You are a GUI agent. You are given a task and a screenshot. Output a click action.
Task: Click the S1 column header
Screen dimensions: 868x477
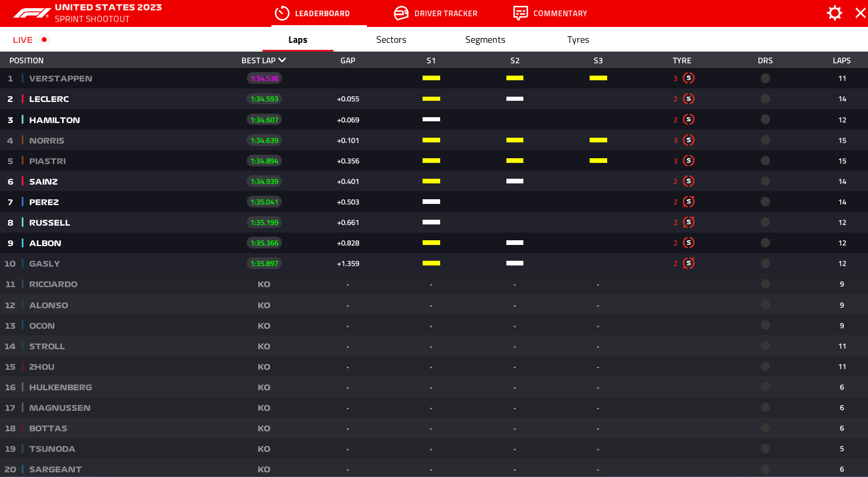431,60
